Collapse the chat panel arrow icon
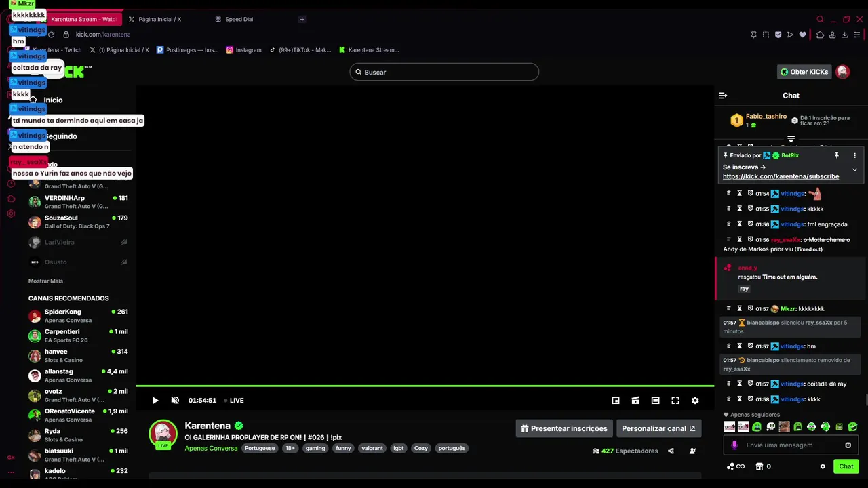This screenshot has height=488, width=868. click(723, 96)
